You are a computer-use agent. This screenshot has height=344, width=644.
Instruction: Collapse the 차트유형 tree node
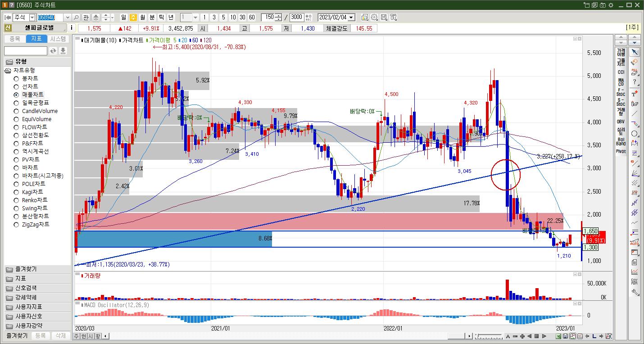[x=8, y=71]
